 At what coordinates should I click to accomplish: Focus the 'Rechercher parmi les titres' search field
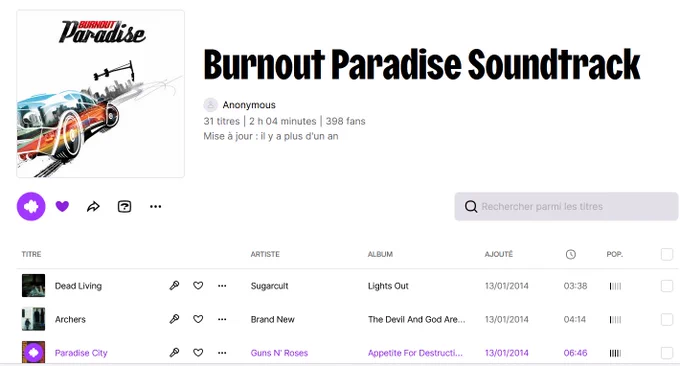pos(566,206)
